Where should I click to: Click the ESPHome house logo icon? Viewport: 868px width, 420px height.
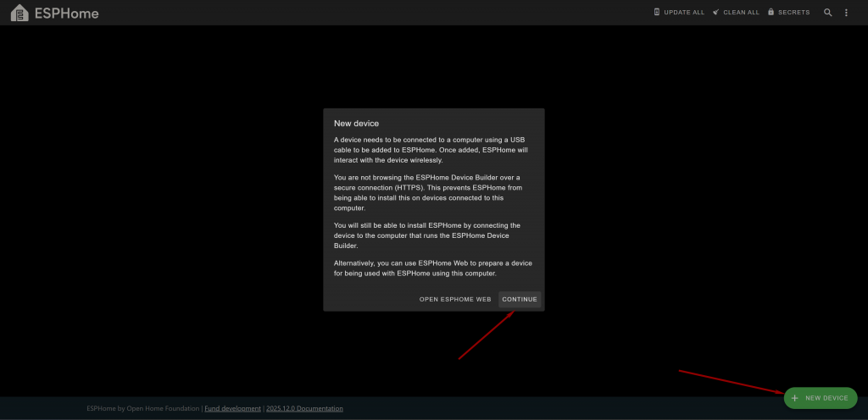pyautogui.click(x=19, y=13)
